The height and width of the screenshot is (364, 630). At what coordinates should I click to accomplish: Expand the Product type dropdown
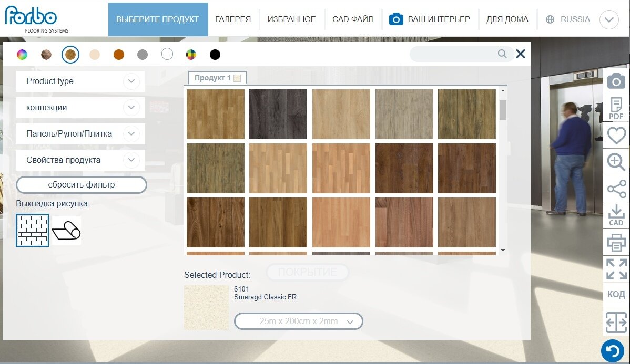click(80, 81)
